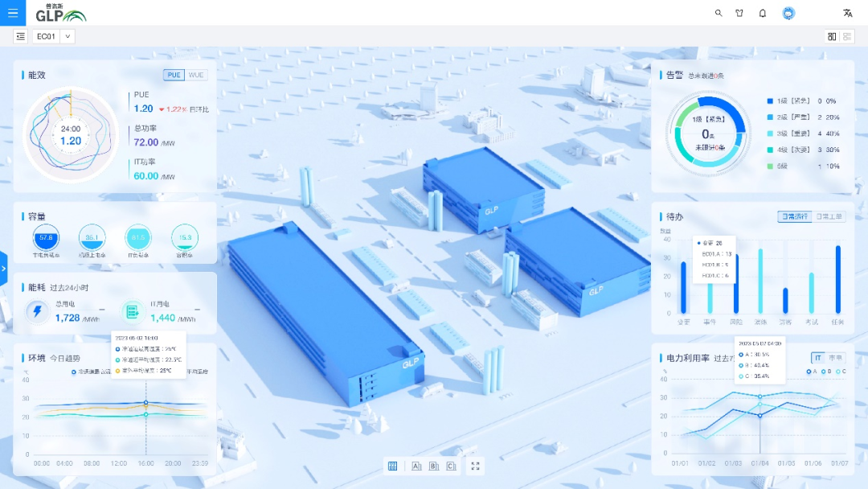Select the first tab in the 待办 panel
This screenshot has width=868, height=489.
(x=795, y=216)
